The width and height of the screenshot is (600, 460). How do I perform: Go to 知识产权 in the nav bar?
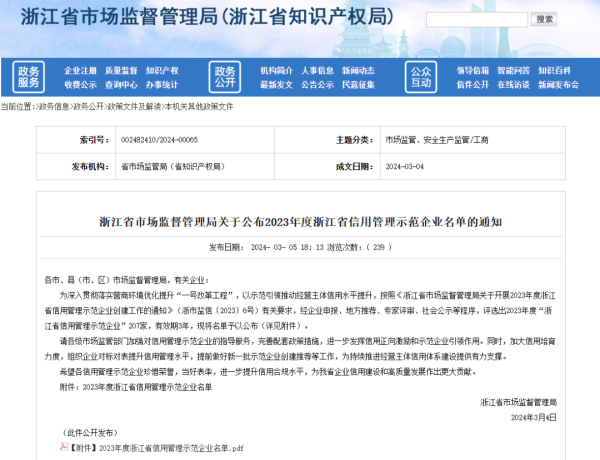click(162, 71)
